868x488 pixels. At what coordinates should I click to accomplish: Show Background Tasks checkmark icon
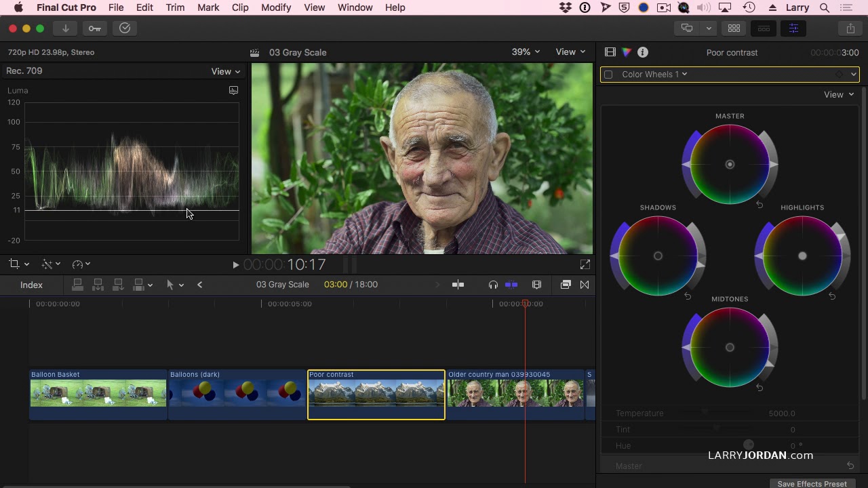point(125,28)
